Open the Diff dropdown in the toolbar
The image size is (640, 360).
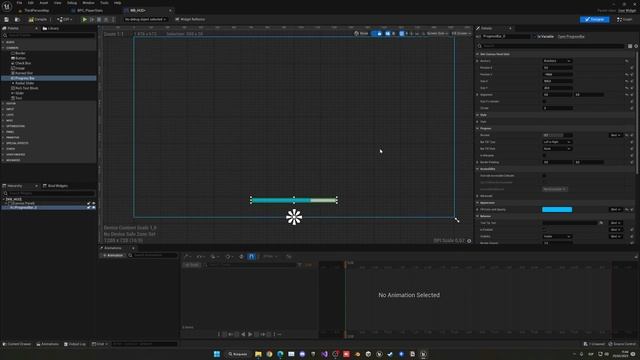65,19
